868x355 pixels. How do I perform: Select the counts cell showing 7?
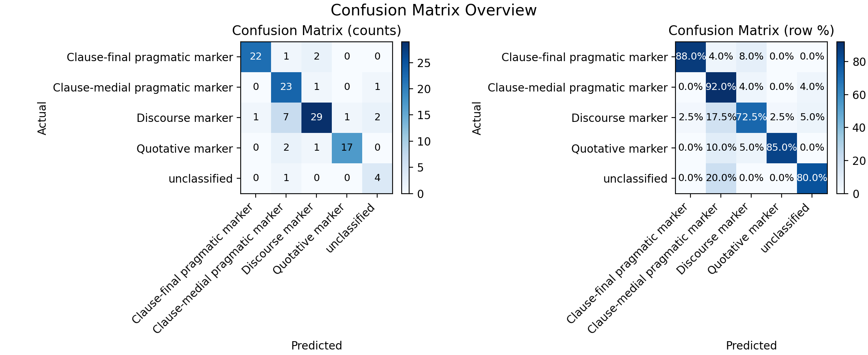coord(286,118)
